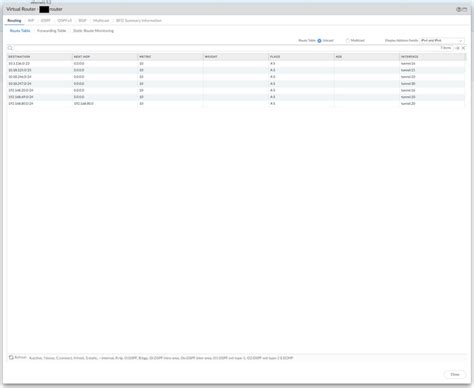Screen dimensions: 474x388
Task: Select the Route Table sub-tab
Action: pyautogui.click(x=20, y=31)
